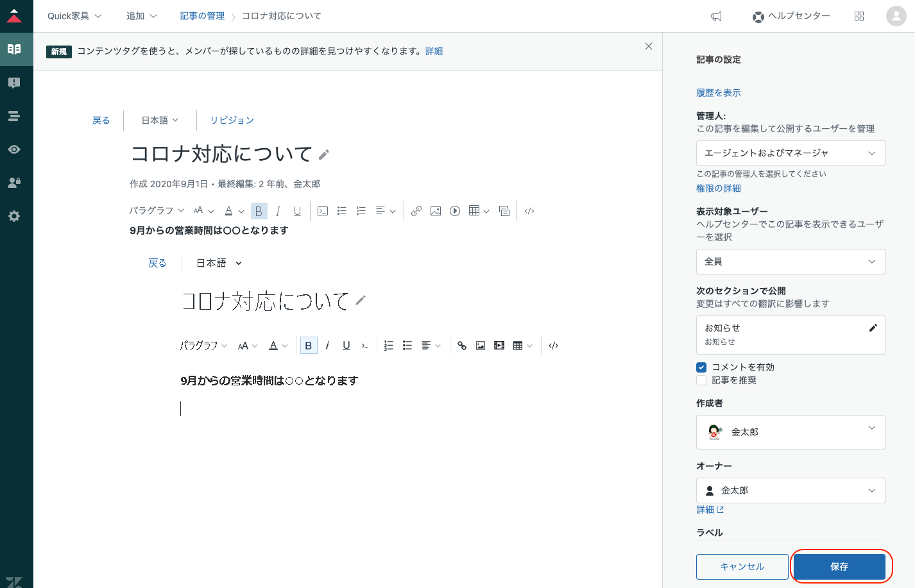Open the 権限の詳細 link
The image size is (915, 588).
pos(719,189)
